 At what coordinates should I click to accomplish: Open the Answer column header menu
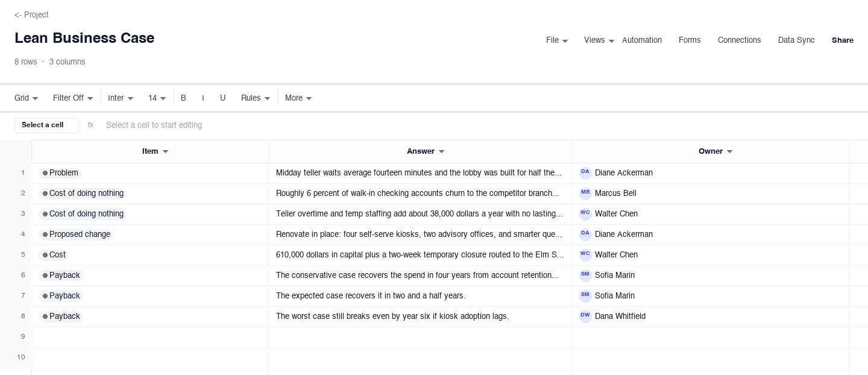(442, 152)
